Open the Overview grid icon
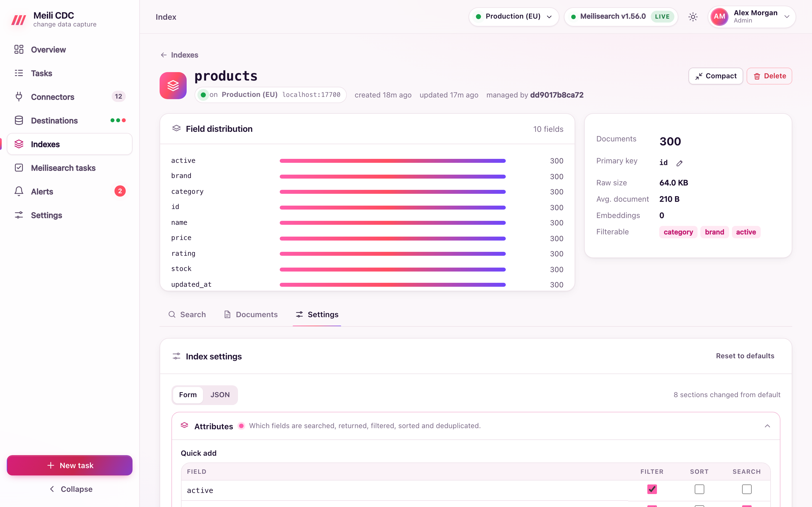The image size is (812, 507). tap(19, 49)
